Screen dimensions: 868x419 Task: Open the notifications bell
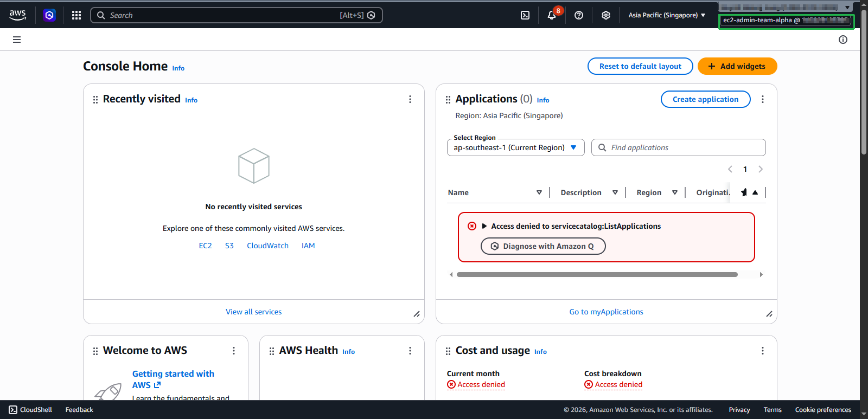[552, 15]
